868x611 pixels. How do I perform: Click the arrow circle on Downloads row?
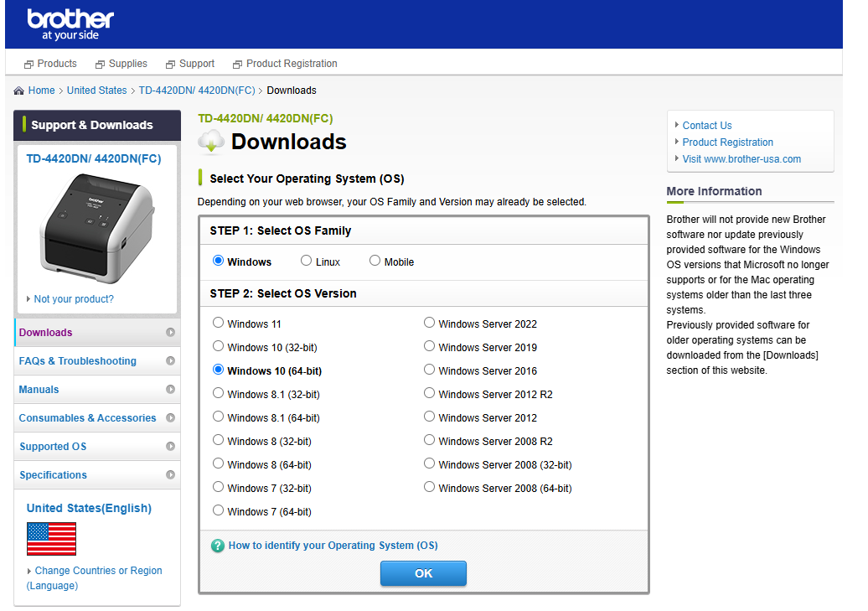(x=171, y=333)
